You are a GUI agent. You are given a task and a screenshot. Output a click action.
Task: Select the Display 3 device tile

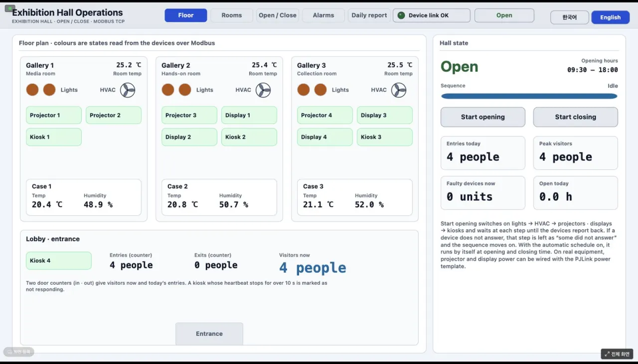[385, 115]
